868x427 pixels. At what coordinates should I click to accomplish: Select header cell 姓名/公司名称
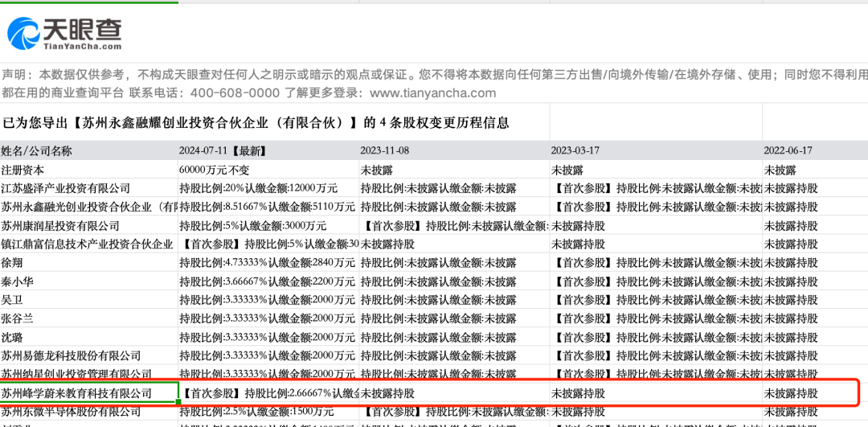pos(89,150)
